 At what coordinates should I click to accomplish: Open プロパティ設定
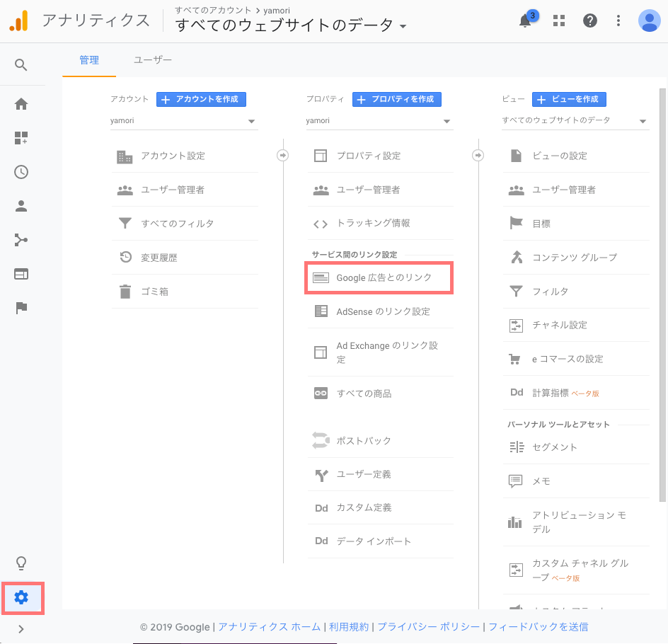[x=380, y=156]
